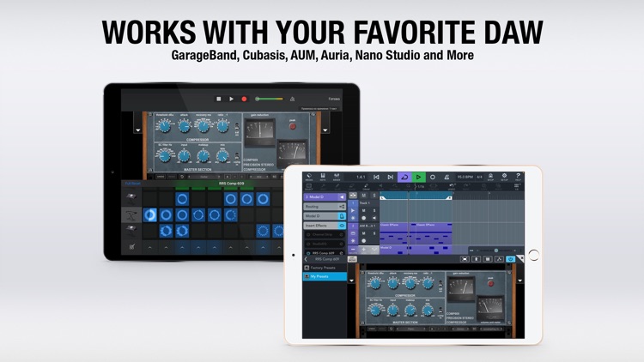This screenshot has height=362, width=644.
Task: Expand the left dropdown arrow beside GarageBand compressor
Action: tap(138, 130)
